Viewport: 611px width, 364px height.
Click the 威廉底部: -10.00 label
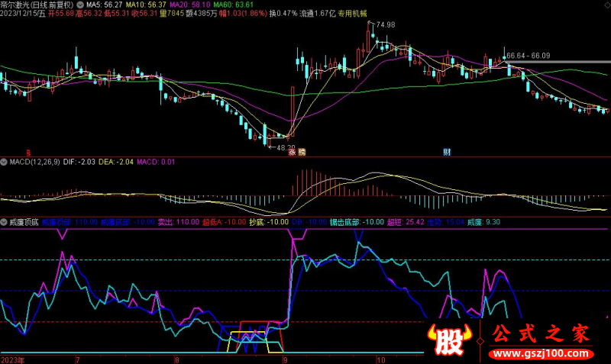[128, 222]
